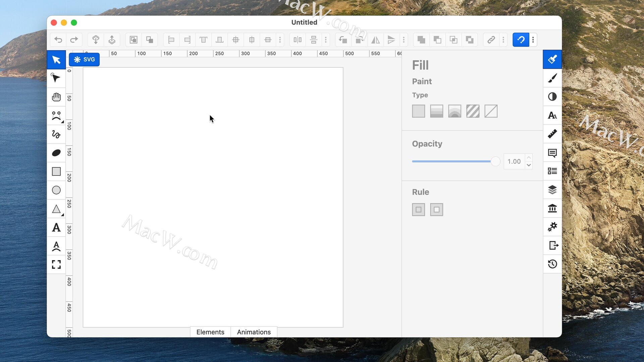The width and height of the screenshot is (644, 362).
Task: Open the Compositing half-circle panel
Action: coord(552,97)
